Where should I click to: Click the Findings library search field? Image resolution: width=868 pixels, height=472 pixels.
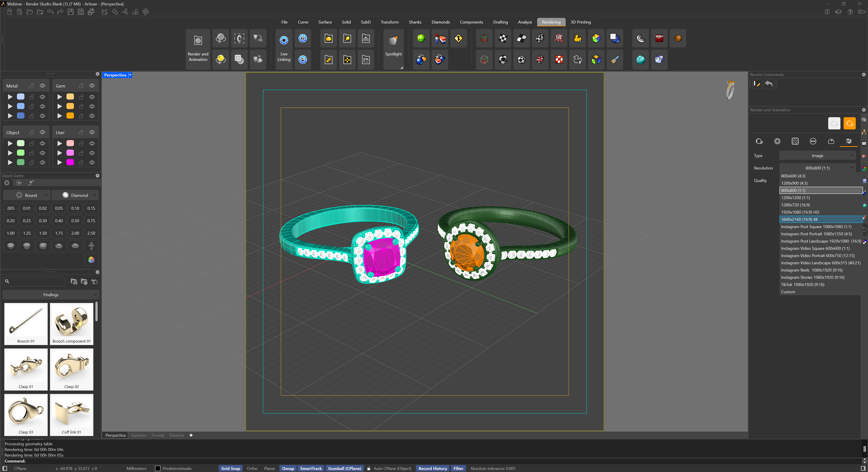coord(34,281)
